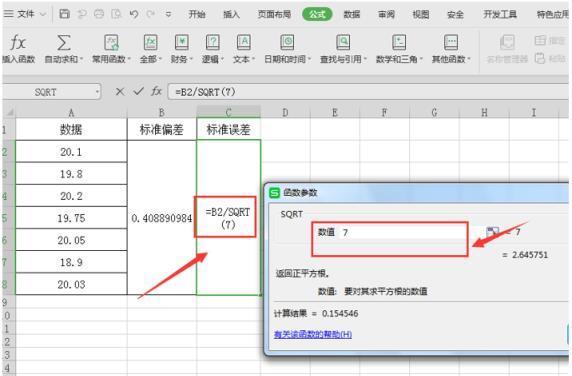The height and width of the screenshot is (376, 572).
Task: Select column B header
Action: coord(162,112)
